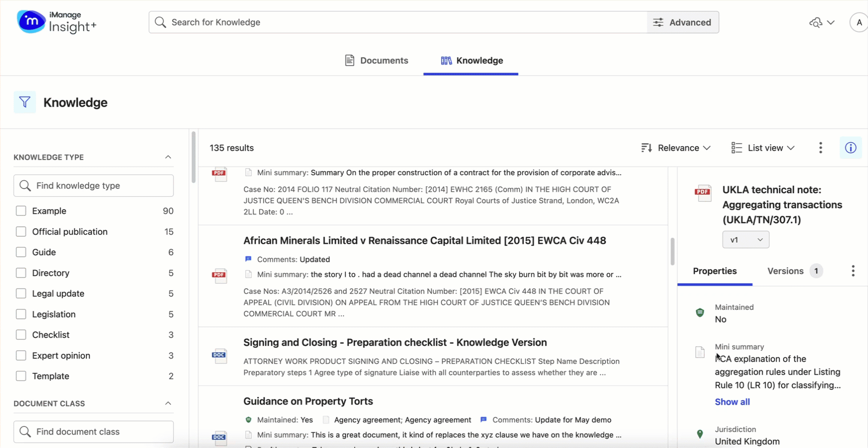The width and height of the screenshot is (868, 448).
Task: Switch to the Documents tab
Action: coord(376,60)
